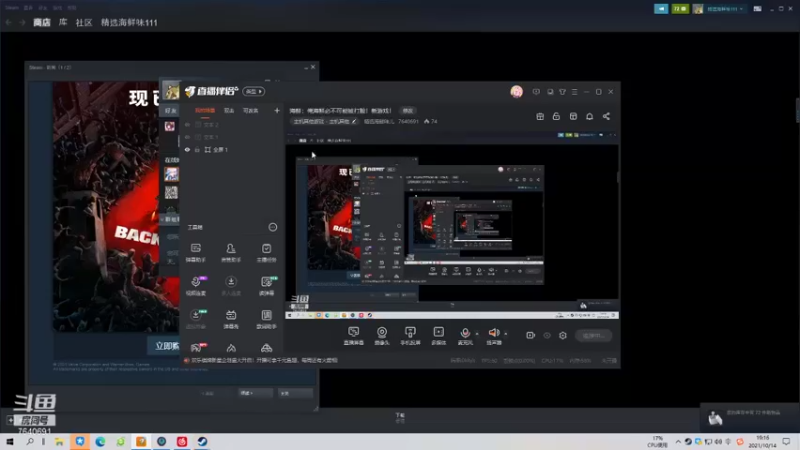The height and width of the screenshot is (450, 800).
Task: Open the hamburger menu in companion title bar
Action: coord(574,92)
